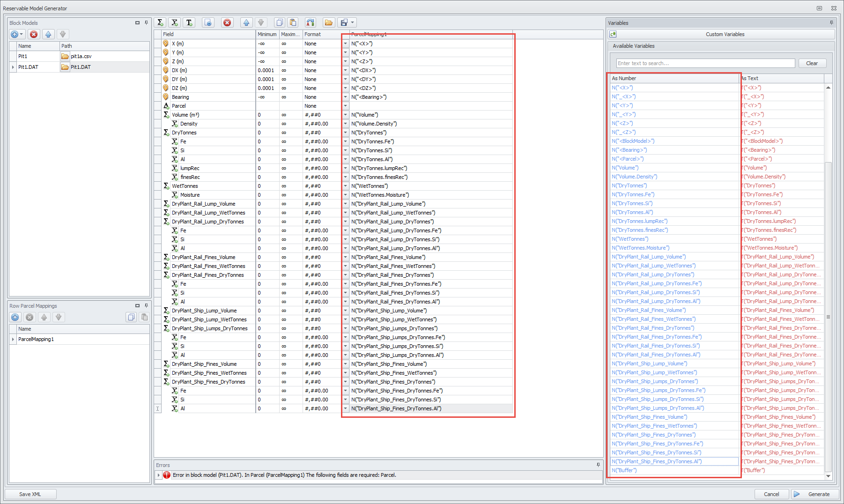Screen dimensions: 844x504
Task: Move selected field up with arrow
Action: pos(246,22)
